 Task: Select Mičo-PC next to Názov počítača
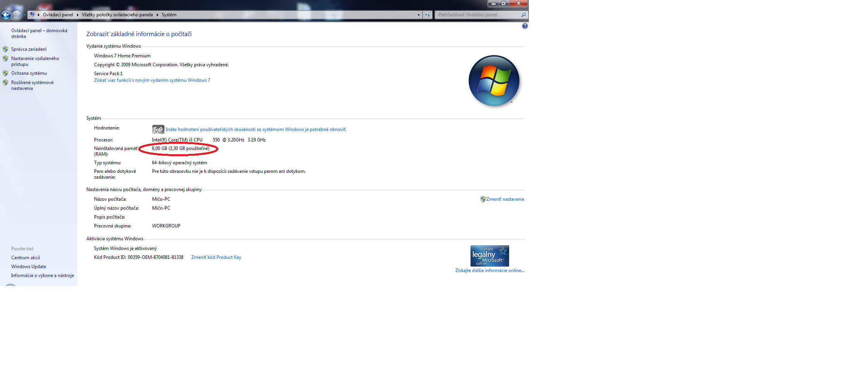(x=161, y=199)
